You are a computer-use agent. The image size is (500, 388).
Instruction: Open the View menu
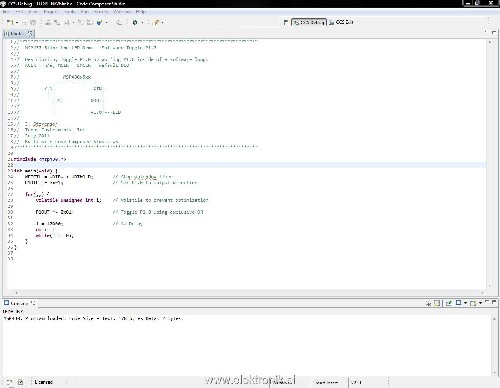[33, 12]
